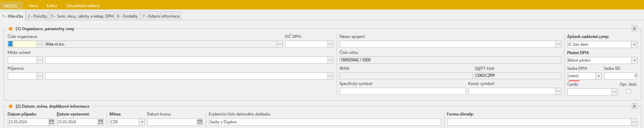
Task: Open the Měna currency dropdown
Action: point(142,122)
